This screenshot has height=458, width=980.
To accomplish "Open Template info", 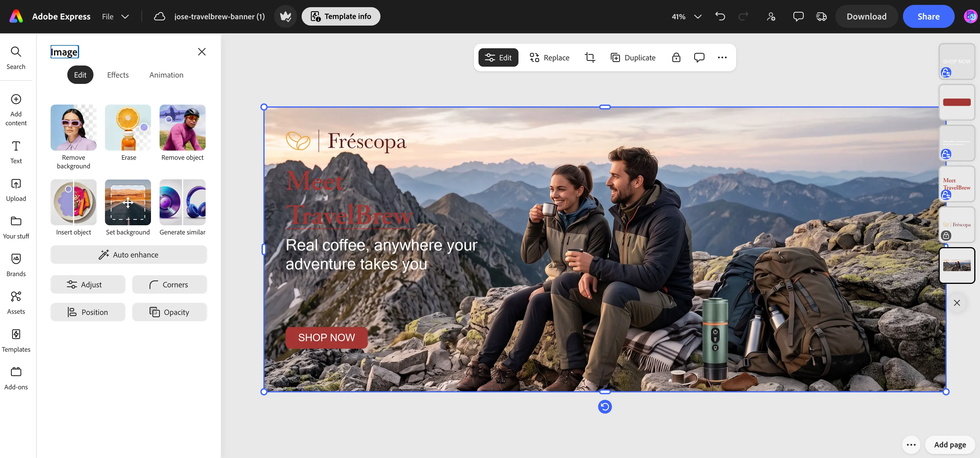I will point(341,16).
